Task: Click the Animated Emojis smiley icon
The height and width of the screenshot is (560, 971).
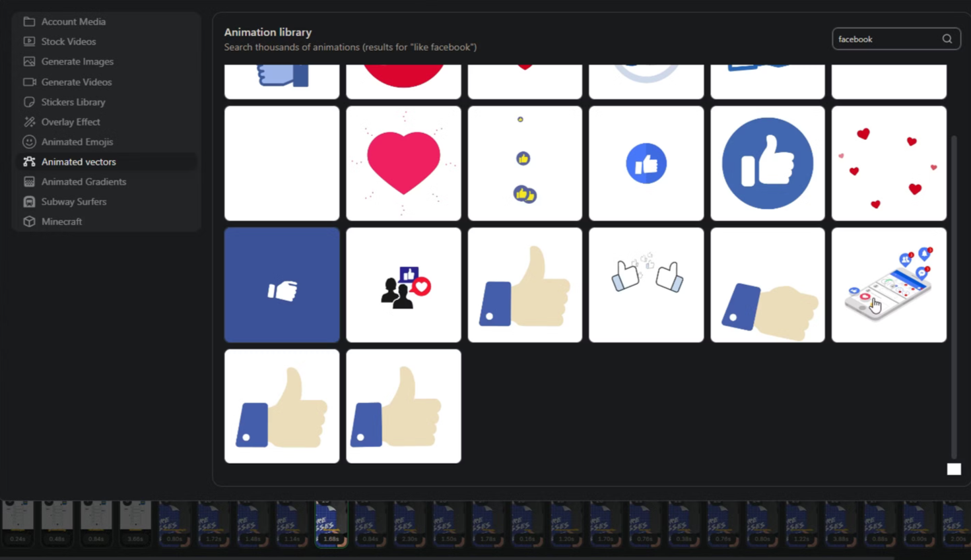Action: [29, 142]
